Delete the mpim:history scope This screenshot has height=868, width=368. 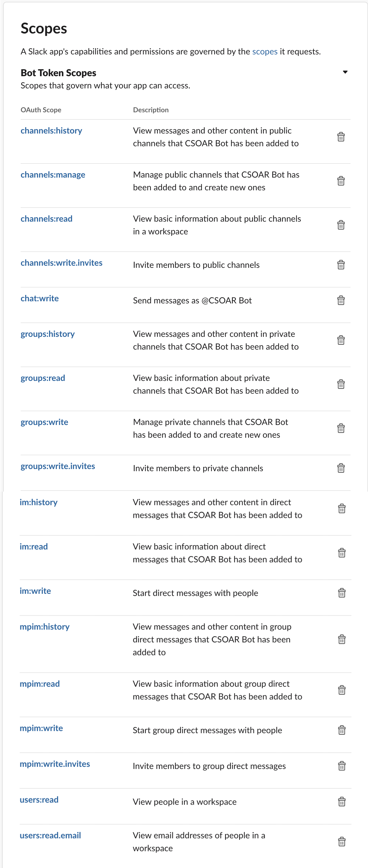coord(342,639)
